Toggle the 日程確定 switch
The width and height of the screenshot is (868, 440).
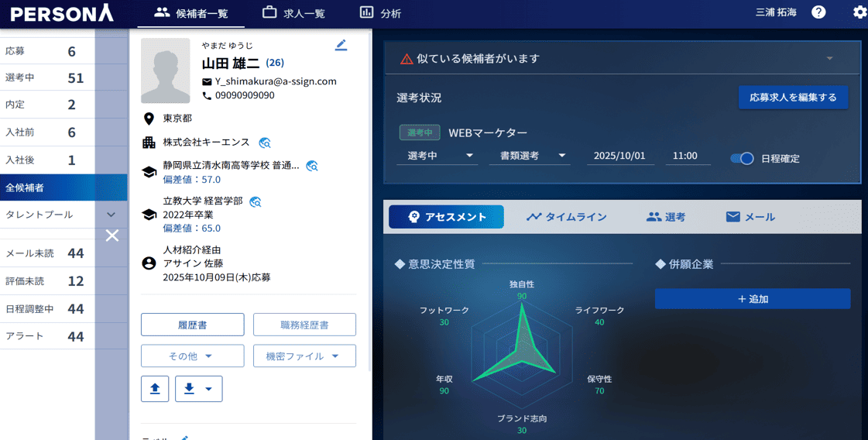pos(742,158)
